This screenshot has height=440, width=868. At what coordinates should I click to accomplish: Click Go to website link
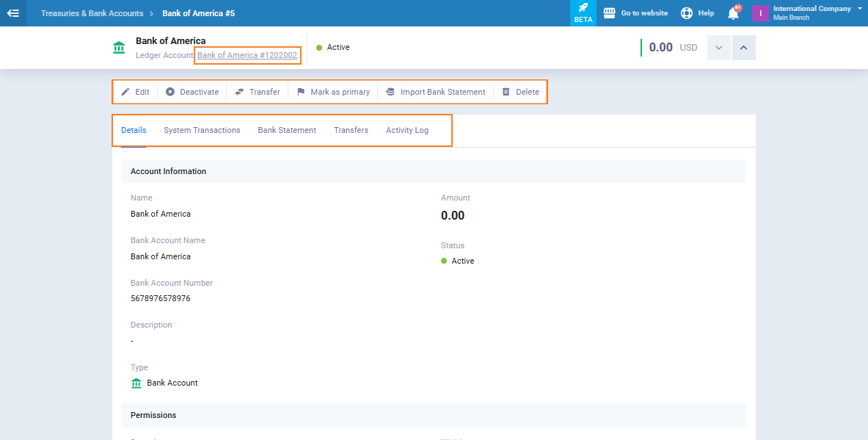[x=644, y=12]
